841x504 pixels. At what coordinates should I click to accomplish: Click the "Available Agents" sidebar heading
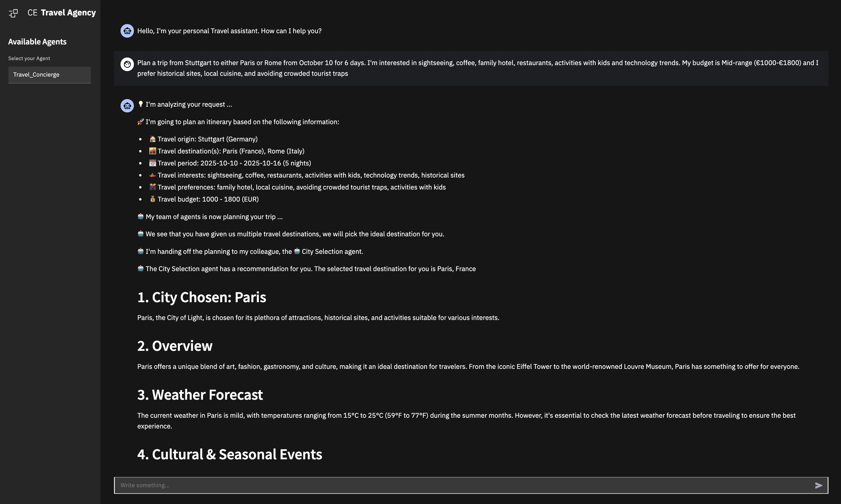[37, 42]
